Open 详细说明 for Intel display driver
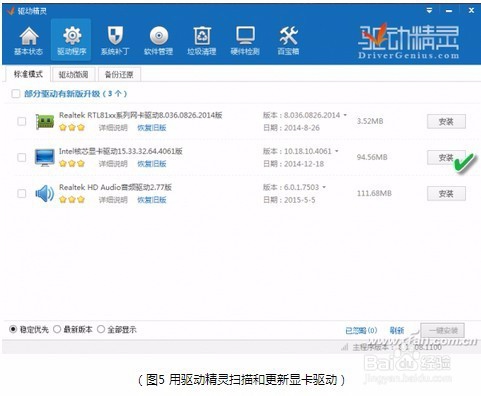 pos(113,164)
